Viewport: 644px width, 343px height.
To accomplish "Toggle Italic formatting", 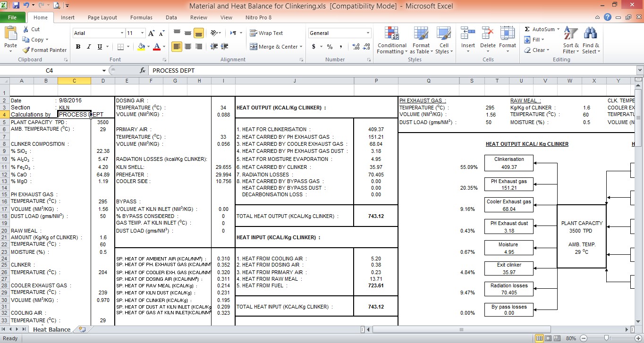I will click(88, 47).
